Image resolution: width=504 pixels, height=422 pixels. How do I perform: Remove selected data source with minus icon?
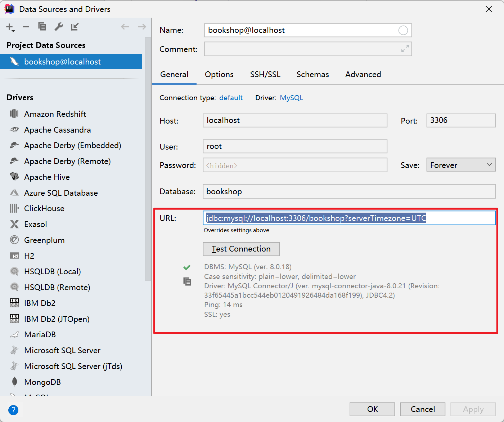pos(26,27)
